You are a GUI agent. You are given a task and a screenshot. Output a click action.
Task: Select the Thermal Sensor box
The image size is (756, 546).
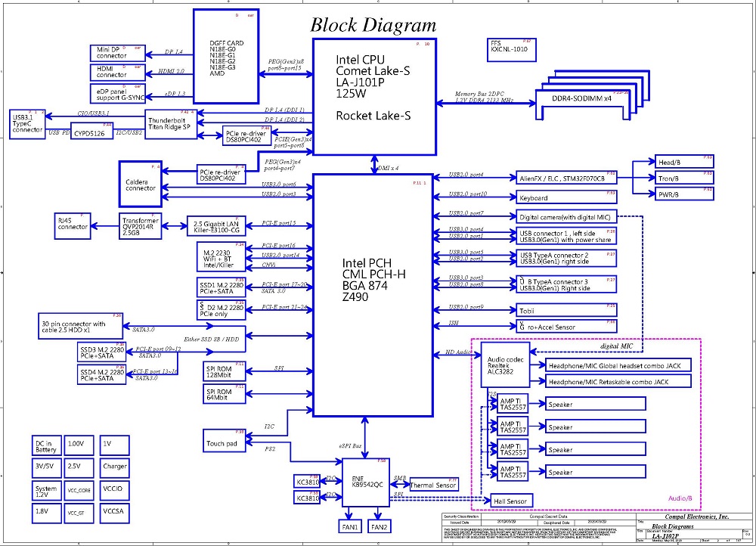click(x=433, y=484)
